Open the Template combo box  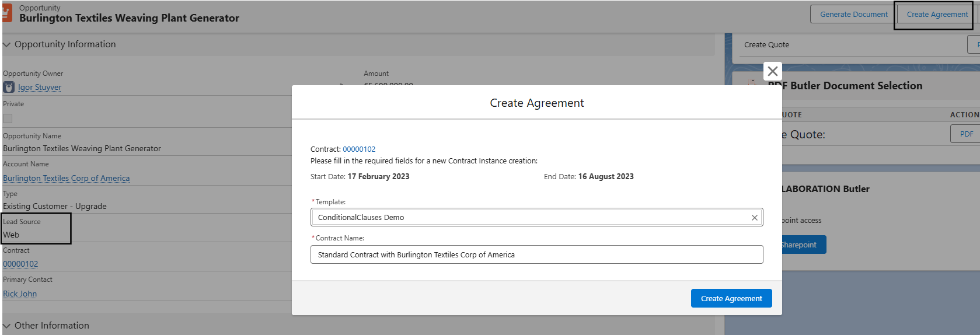click(536, 217)
